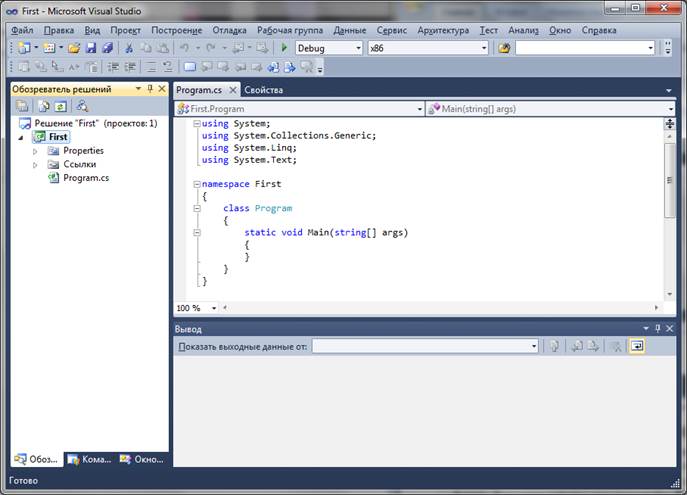
Task: Toggle bookmark with the blue bookmark icon
Action: tap(190, 67)
